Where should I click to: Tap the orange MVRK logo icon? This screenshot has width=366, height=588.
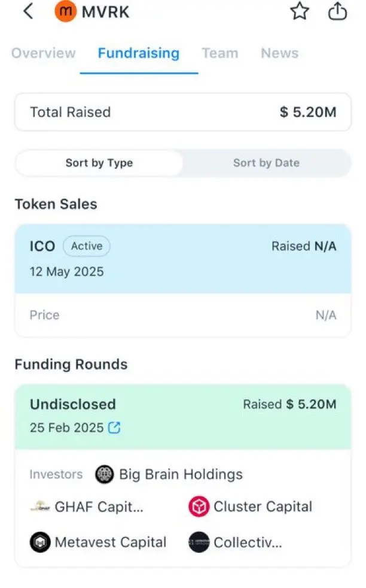tap(65, 11)
